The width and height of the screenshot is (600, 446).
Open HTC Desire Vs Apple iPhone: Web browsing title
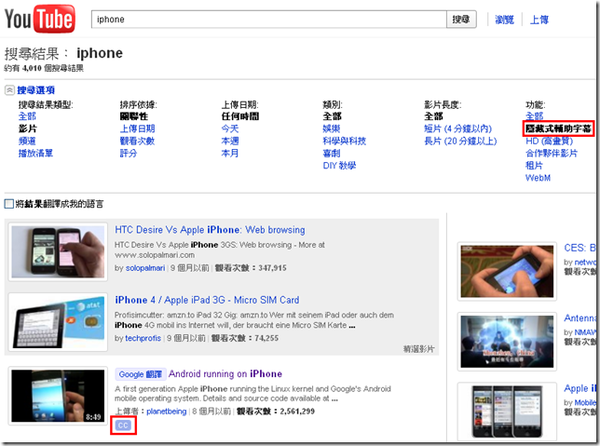click(x=210, y=230)
